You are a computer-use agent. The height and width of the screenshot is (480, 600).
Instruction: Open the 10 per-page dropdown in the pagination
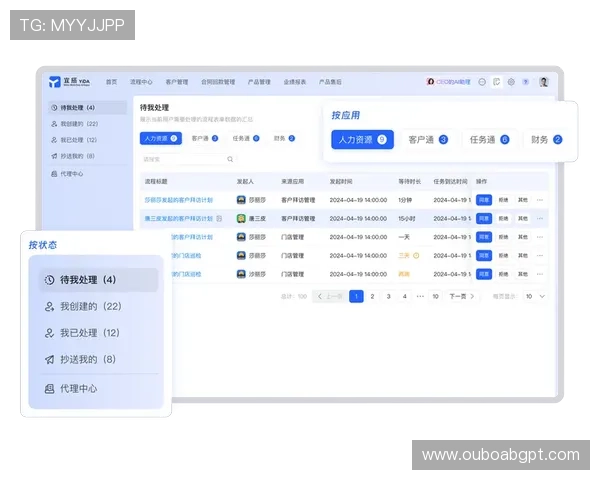(535, 296)
